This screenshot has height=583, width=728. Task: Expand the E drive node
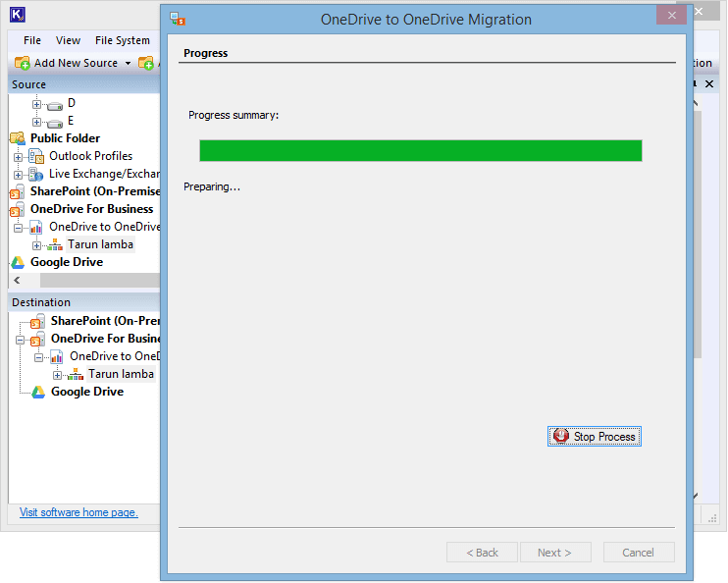coord(36,122)
